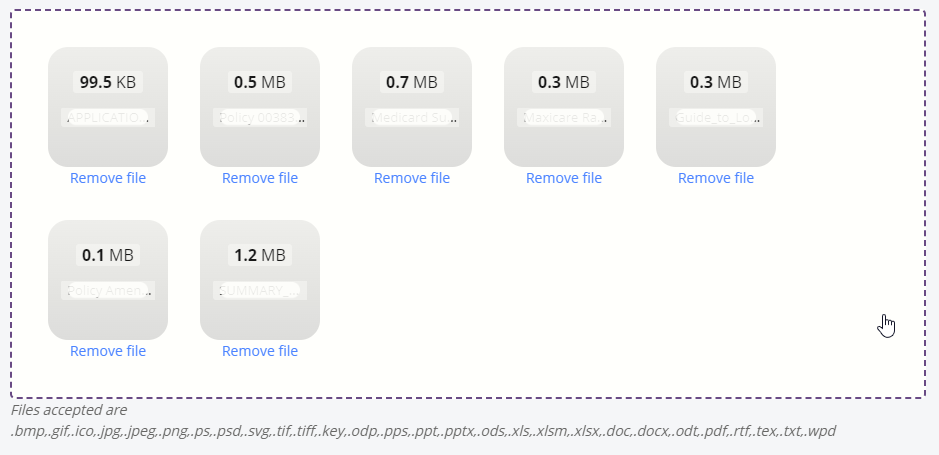Remove the Policy 00383 file
The width and height of the screenshot is (939, 455).
(260, 178)
